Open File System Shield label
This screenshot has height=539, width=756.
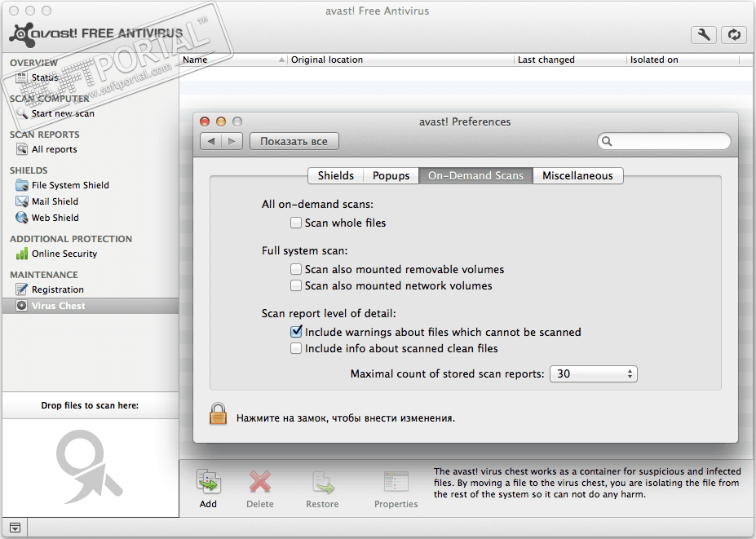(70, 185)
